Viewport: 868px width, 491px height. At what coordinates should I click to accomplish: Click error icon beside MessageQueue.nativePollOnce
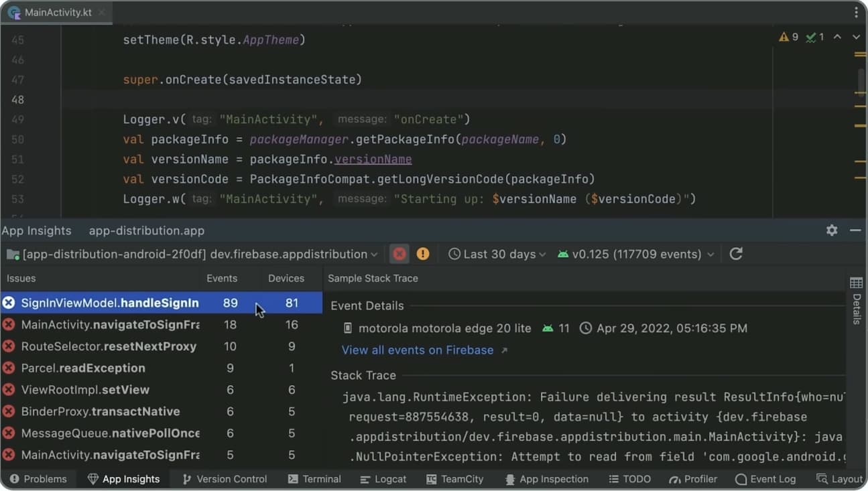[x=9, y=433]
